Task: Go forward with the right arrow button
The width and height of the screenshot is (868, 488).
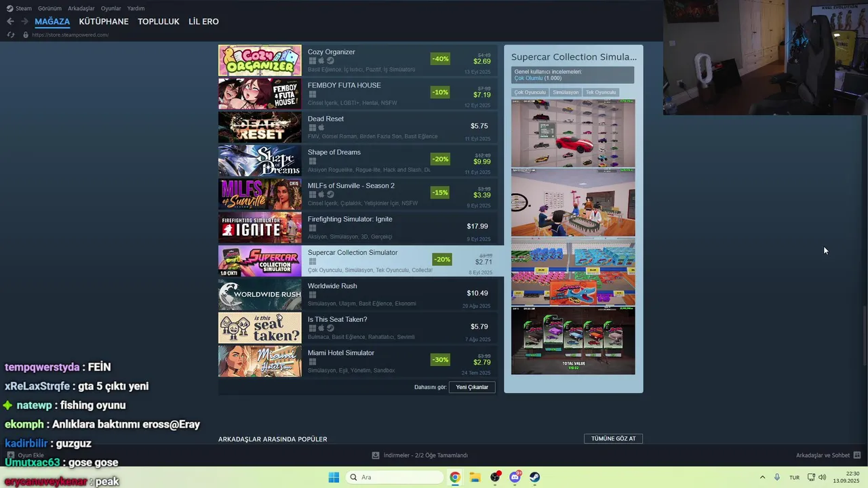Action: tap(24, 22)
